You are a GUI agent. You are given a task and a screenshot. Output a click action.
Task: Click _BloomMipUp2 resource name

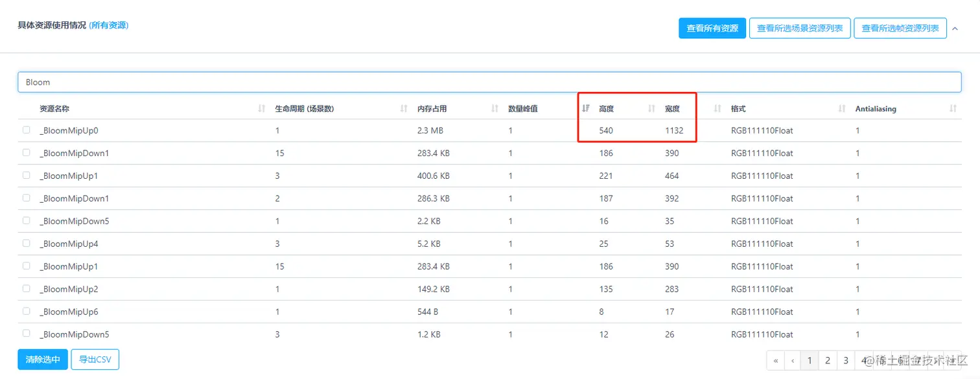point(69,289)
